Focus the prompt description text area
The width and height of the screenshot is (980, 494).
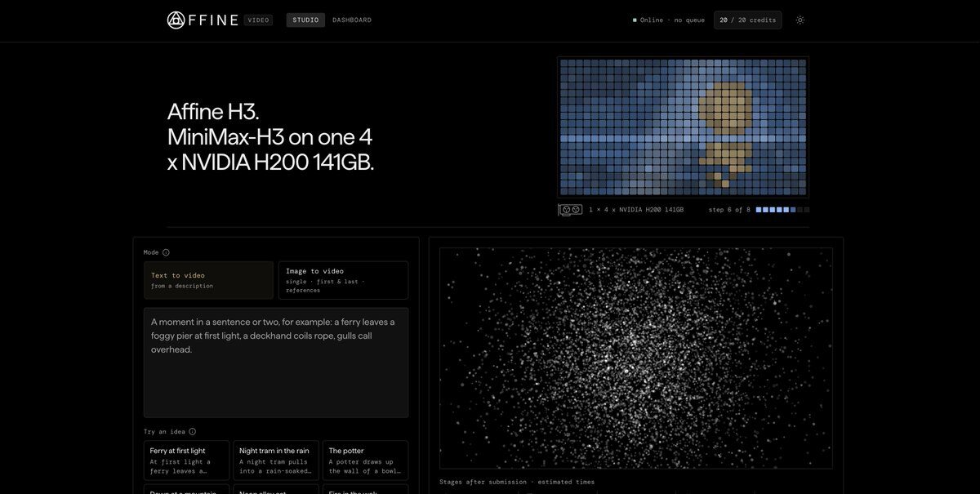(276, 363)
